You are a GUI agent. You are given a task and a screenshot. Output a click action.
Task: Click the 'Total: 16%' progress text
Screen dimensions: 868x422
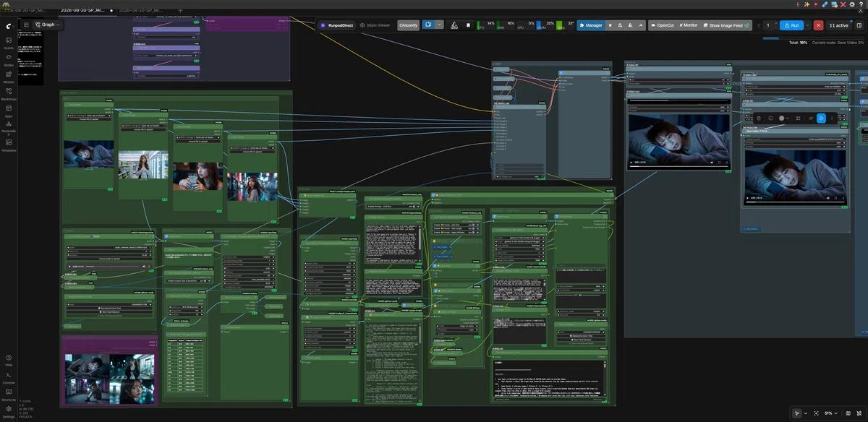tap(799, 43)
